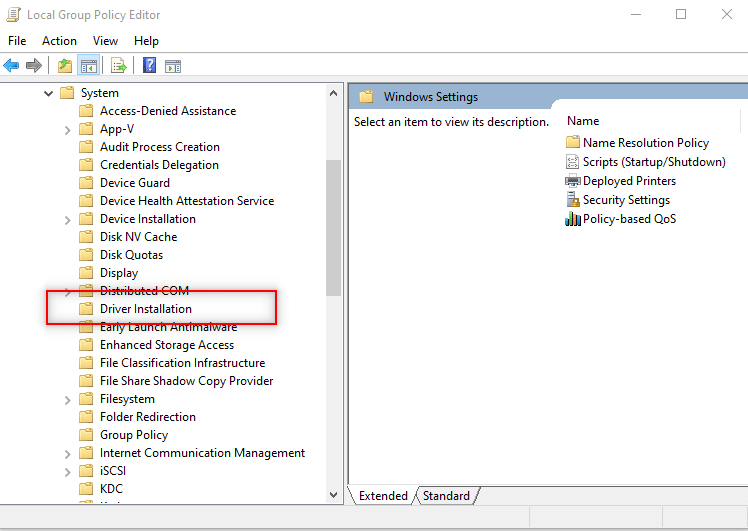Image resolution: width=748 pixels, height=531 pixels.
Task: Expand the Device Installation node
Action: [67, 220]
